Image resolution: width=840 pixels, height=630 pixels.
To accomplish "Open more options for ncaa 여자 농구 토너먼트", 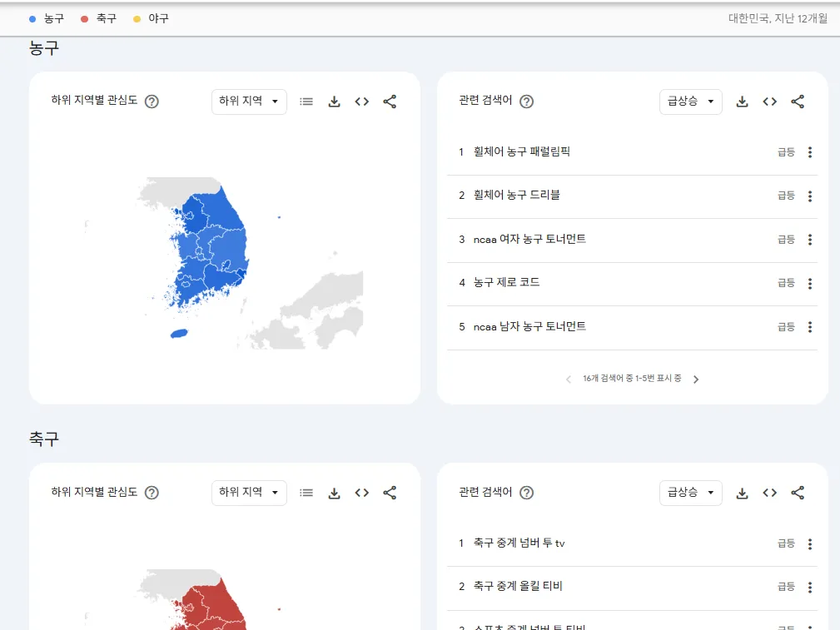I will pyautogui.click(x=810, y=240).
